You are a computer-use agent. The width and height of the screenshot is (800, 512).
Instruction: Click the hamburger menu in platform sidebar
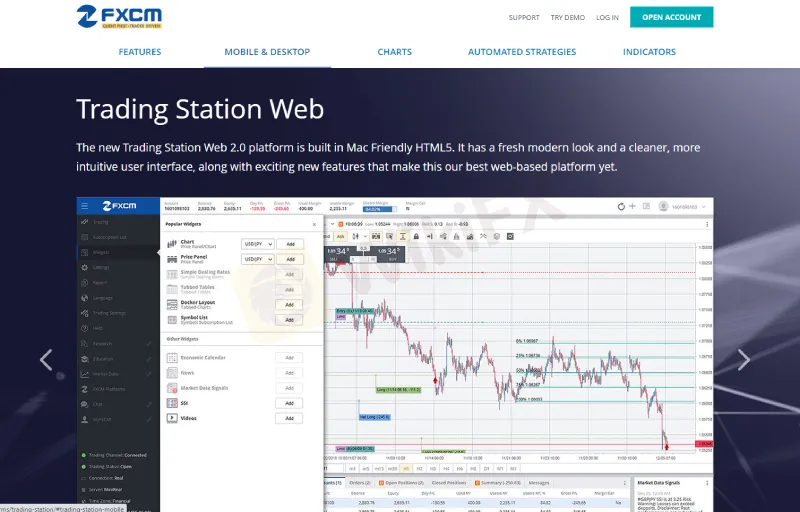pos(85,206)
